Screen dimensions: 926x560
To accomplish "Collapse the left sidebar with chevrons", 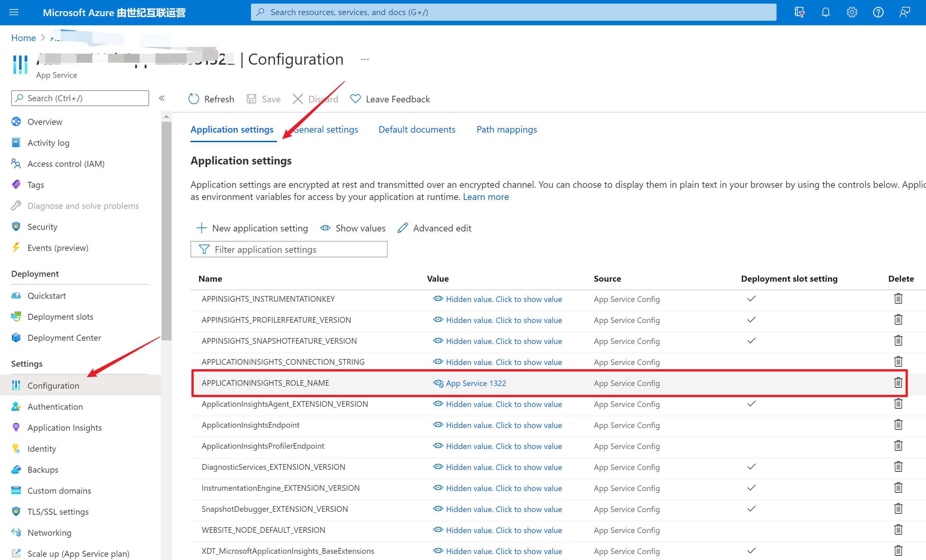I will pos(162,98).
